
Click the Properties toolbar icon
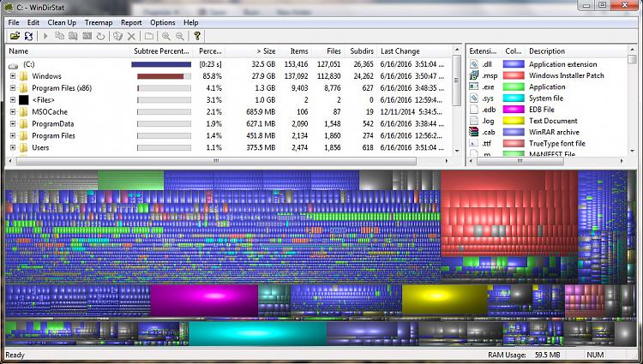[149, 36]
